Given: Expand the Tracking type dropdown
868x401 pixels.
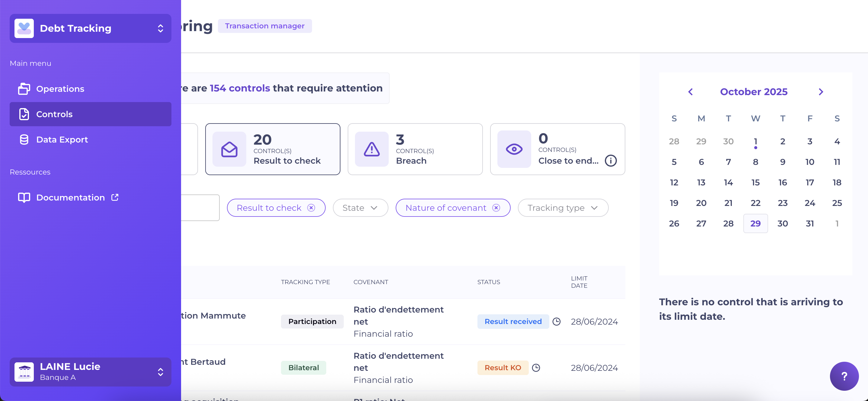Looking at the screenshot, I should click(x=563, y=208).
